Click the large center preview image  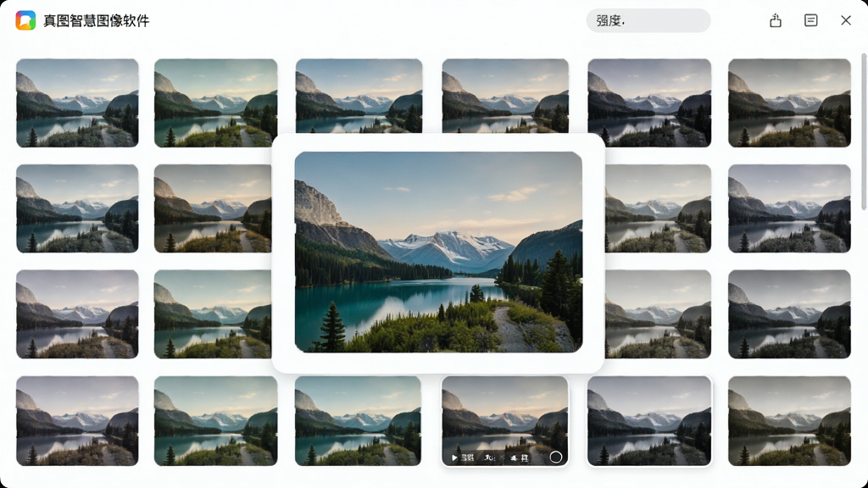[438, 252]
